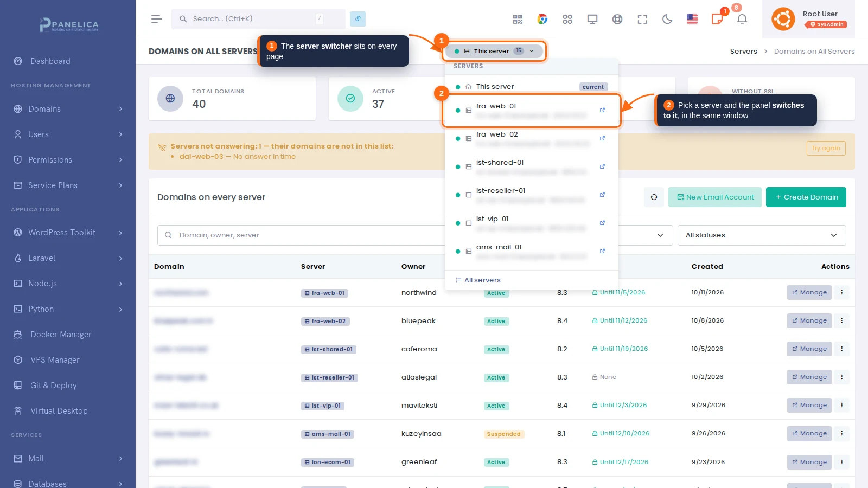868x488 pixels.
Task: Click Create Domain button
Action: click(806, 197)
